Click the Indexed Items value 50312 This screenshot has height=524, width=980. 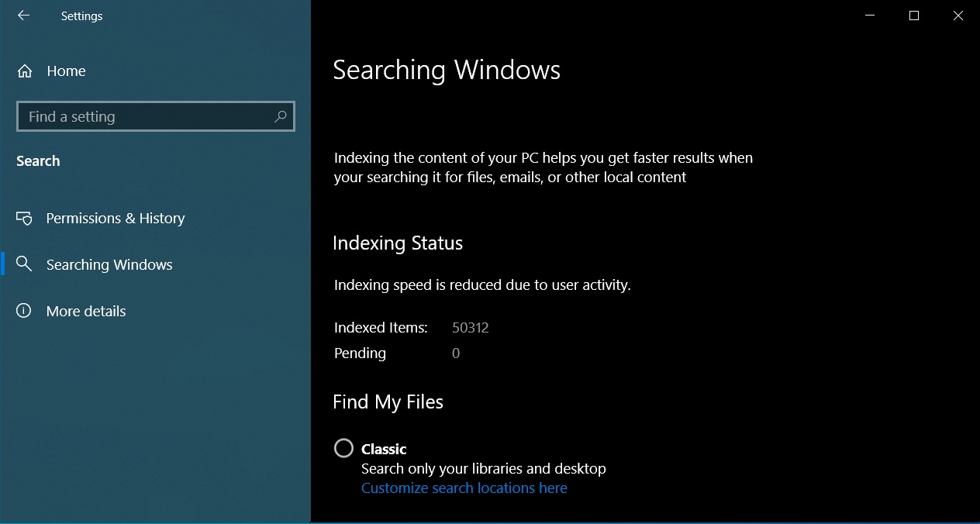(x=471, y=328)
